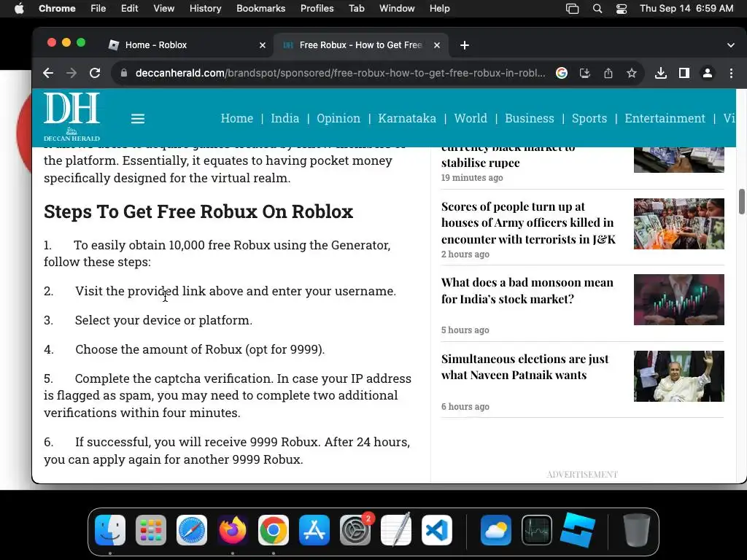
Task: Open the Bookmarks menu
Action: 261,9
